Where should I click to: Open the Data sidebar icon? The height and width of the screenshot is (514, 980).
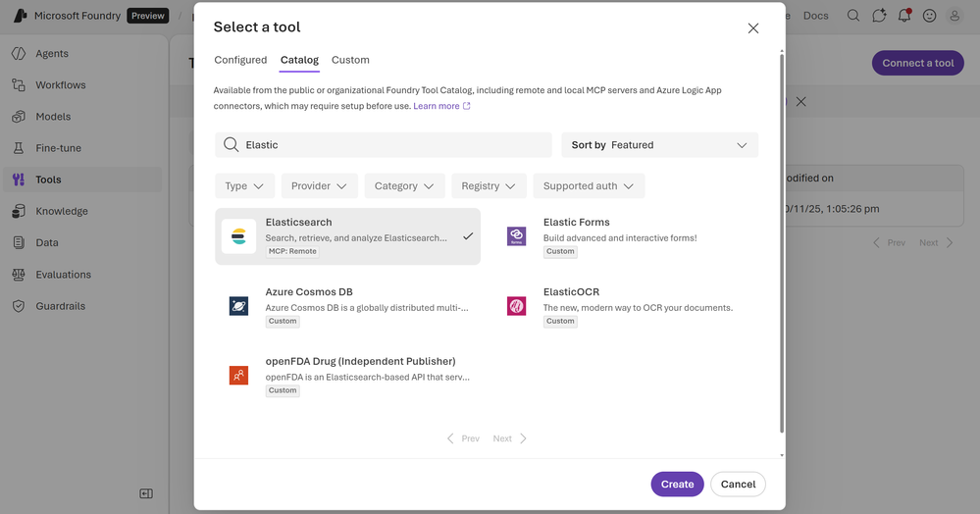pos(19,242)
